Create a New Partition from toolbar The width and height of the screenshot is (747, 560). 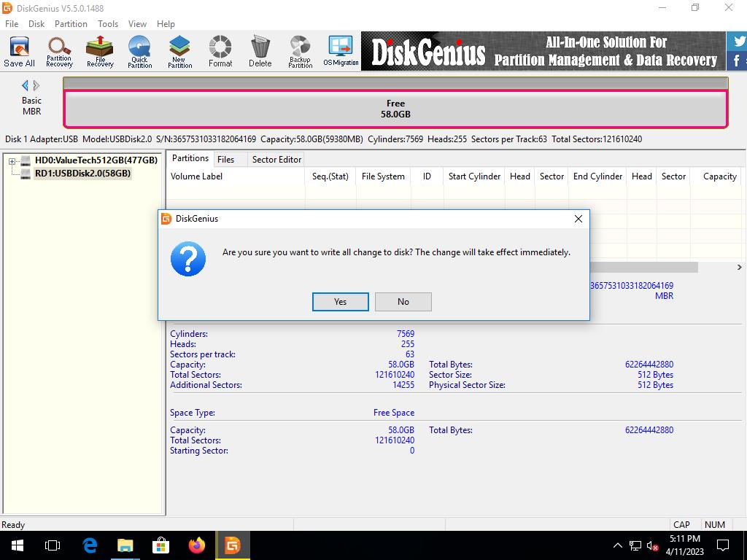179,51
